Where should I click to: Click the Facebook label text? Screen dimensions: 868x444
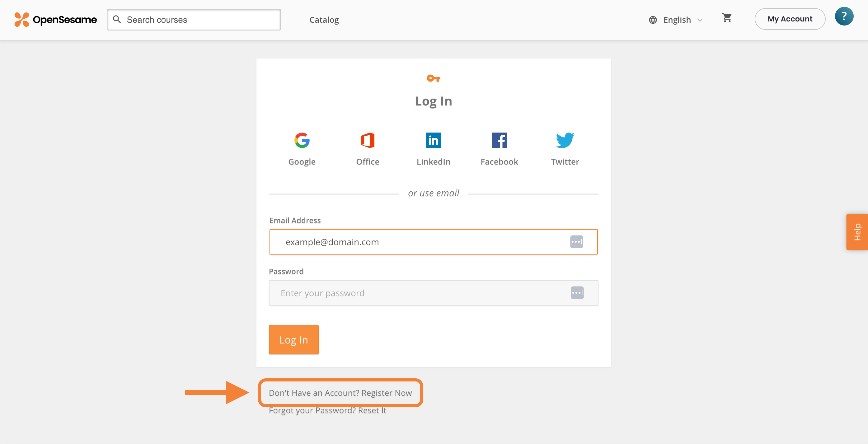pyautogui.click(x=499, y=162)
